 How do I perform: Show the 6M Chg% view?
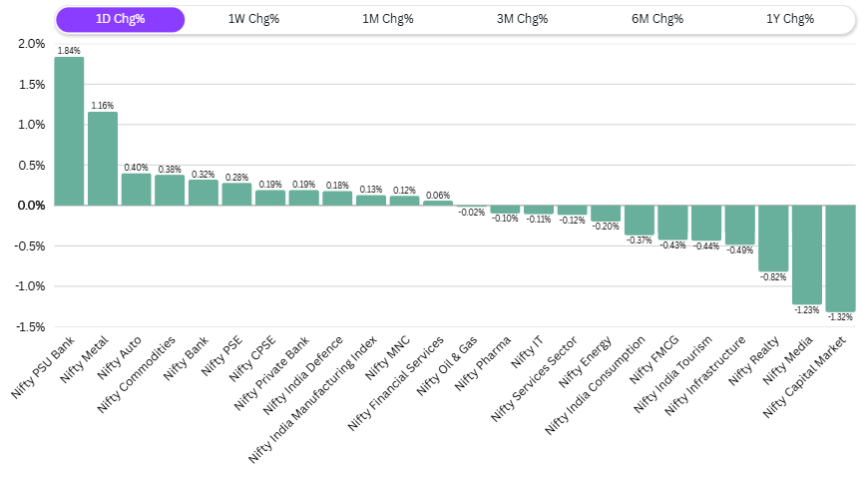[656, 19]
